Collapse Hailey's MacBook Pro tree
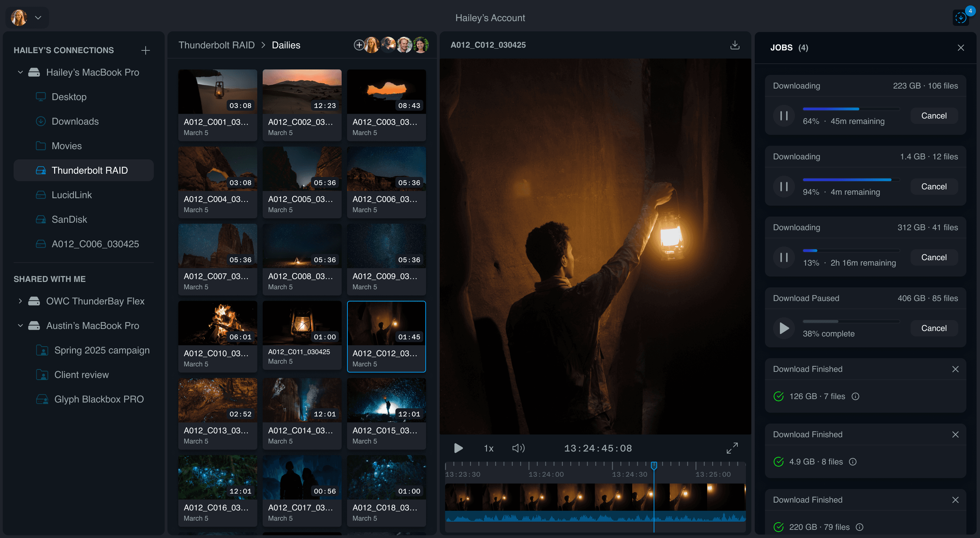Viewport: 980px width, 538px height. point(20,72)
